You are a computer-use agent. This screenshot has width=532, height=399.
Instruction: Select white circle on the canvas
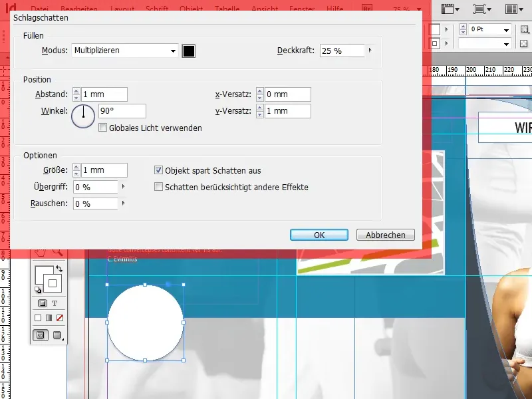[x=146, y=323]
